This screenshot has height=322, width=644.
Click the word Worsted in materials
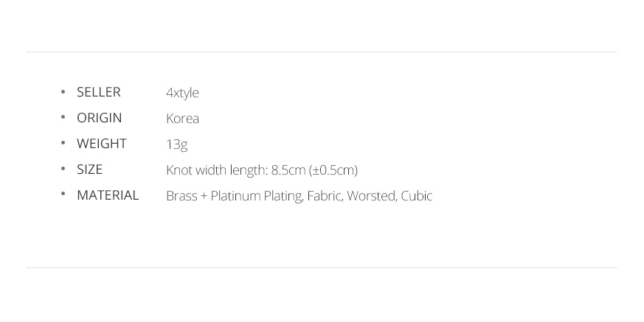372,196
